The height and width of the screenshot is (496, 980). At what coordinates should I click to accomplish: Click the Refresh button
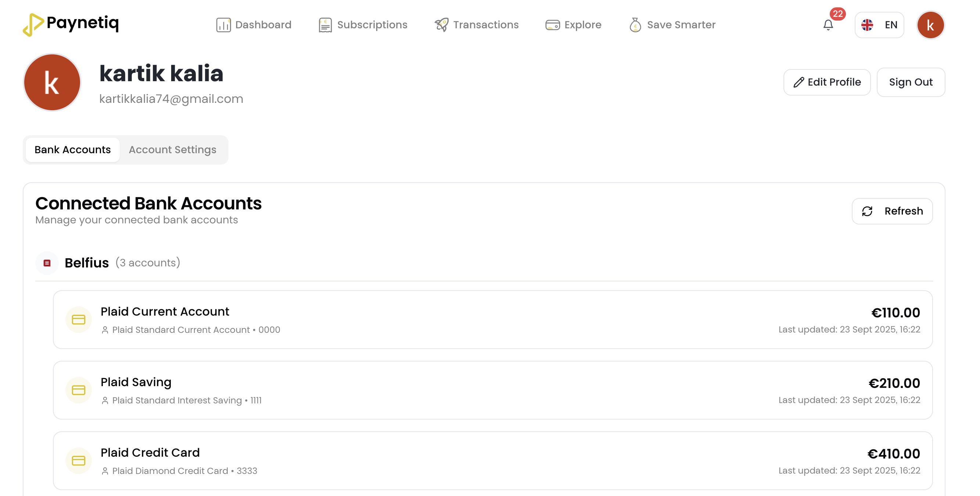(892, 211)
